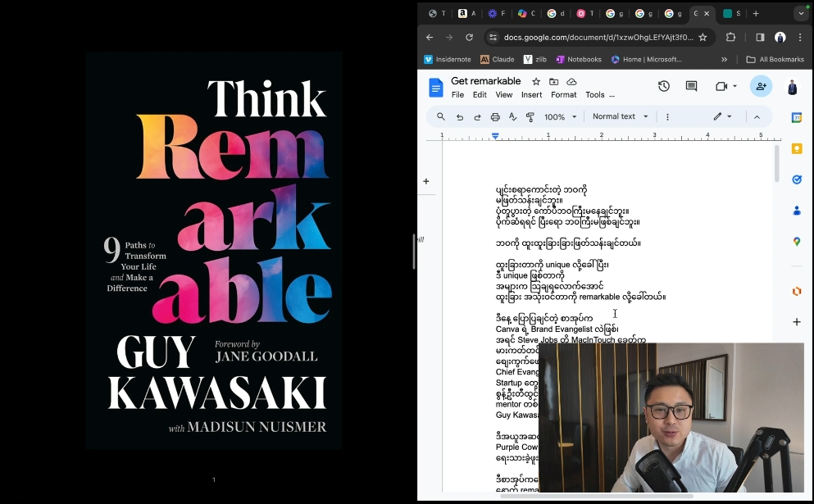
Task: Search the menus magnifier icon
Action: coord(441,117)
